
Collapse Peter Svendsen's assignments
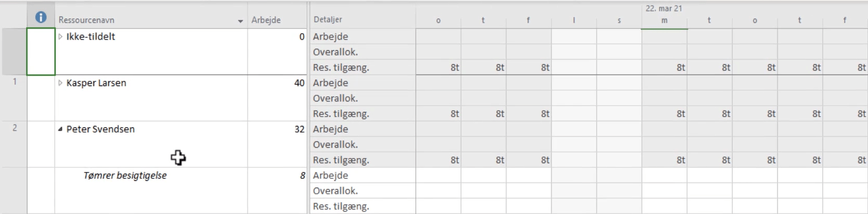tap(61, 130)
